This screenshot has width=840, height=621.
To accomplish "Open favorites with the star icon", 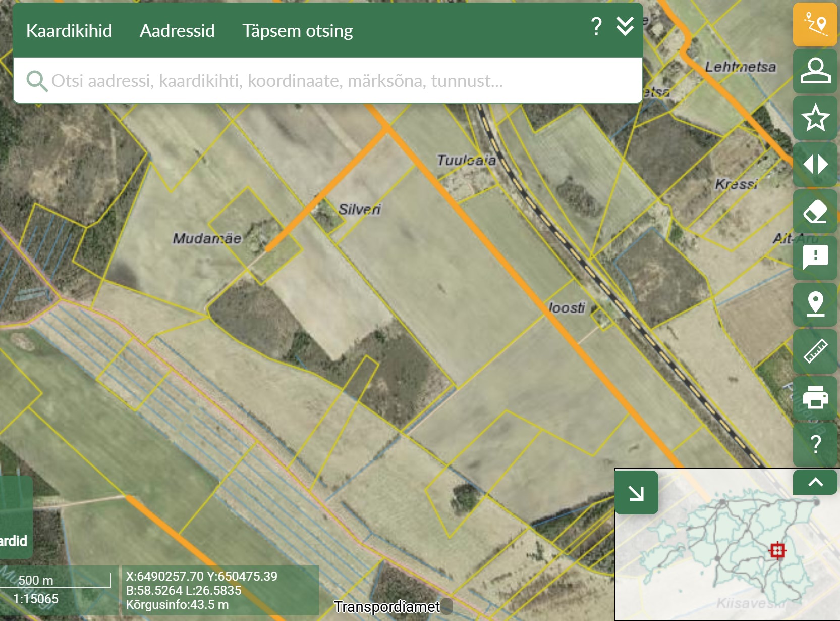I will pyautogui.click(x=815, y=118).
